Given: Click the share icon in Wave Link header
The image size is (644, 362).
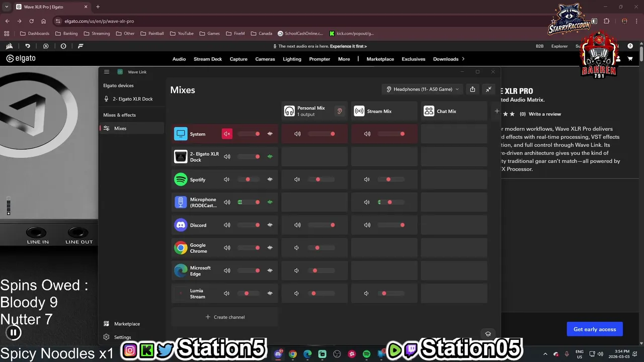Looking at the screenshot, I should [x=472, y=89].
